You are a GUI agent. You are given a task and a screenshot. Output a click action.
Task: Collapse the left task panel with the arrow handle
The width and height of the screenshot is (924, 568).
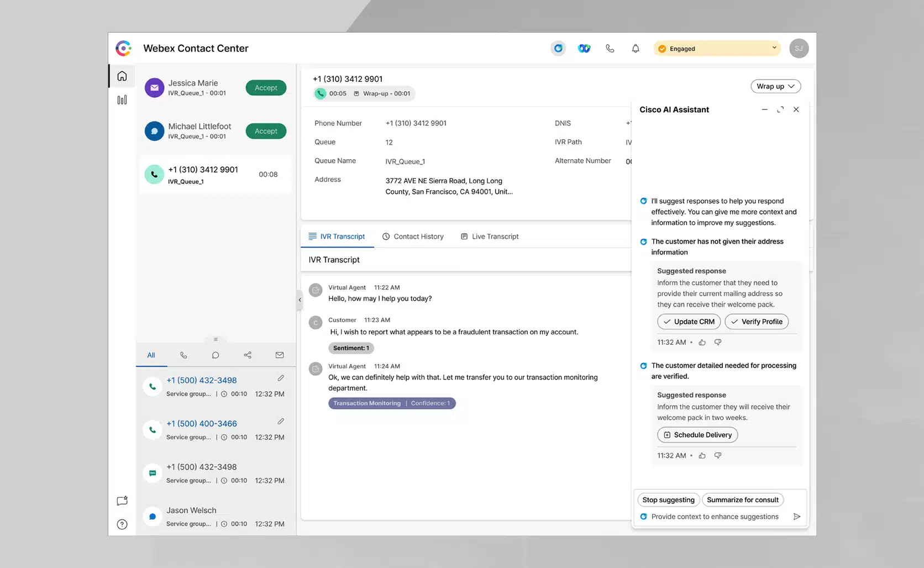[300, 300]
